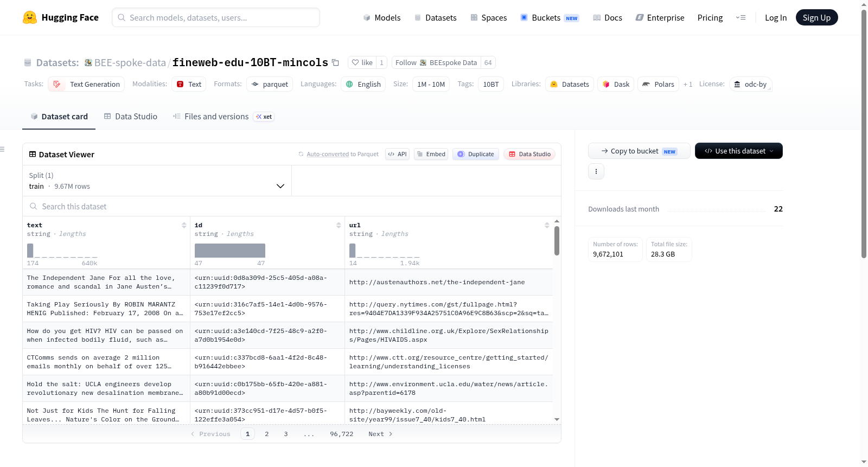Open the Models menu item
This screenshot has height=467, width=868.
[382, 18]
